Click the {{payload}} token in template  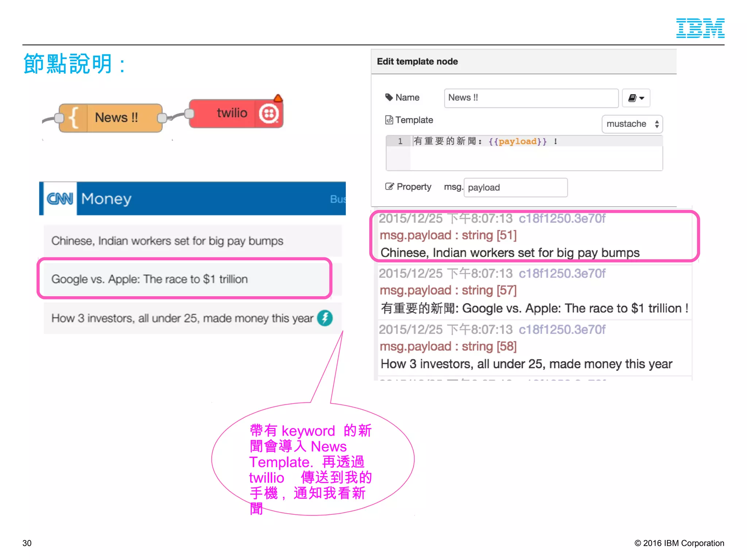pos(518,141)
